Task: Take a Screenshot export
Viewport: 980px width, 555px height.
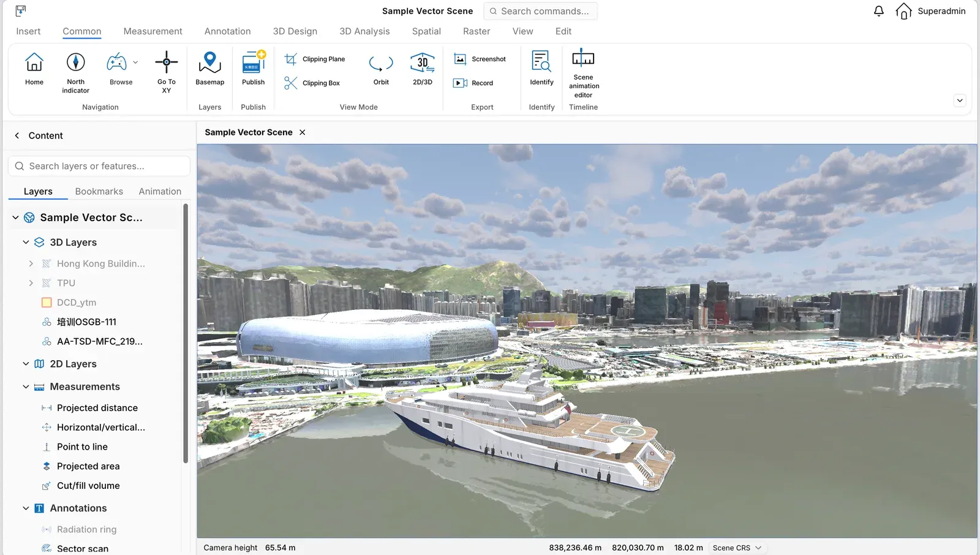Action: pyautogui.click(x=480, y=59)
